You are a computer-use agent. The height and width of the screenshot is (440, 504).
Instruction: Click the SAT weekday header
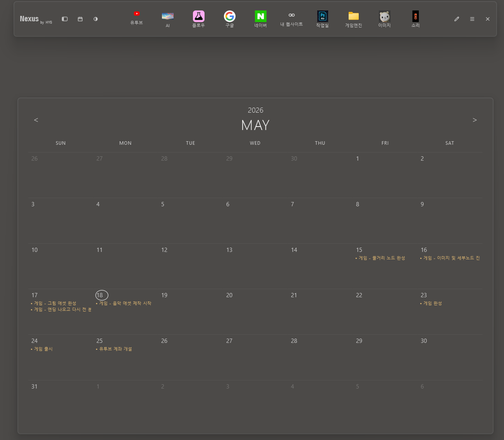point(450,143)
